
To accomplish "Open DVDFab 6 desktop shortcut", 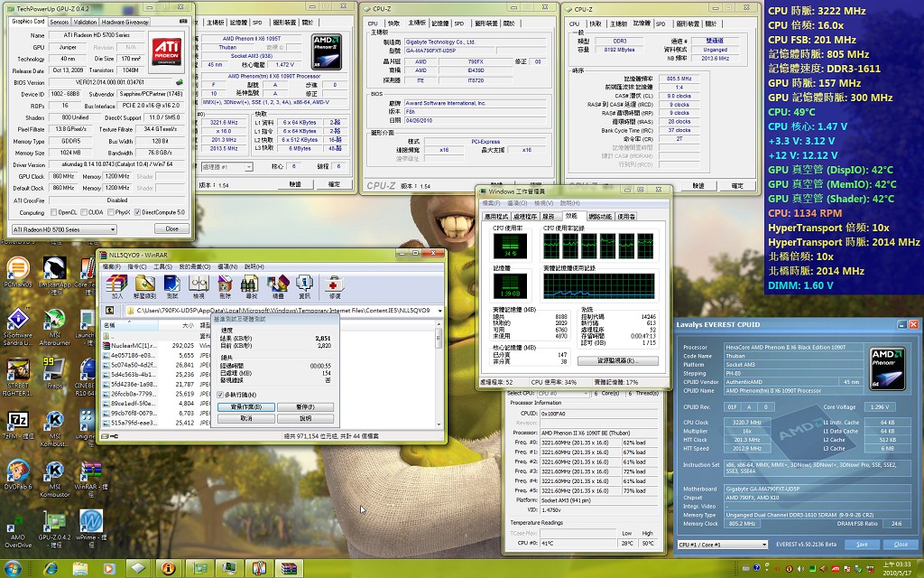I will [18, 475].
